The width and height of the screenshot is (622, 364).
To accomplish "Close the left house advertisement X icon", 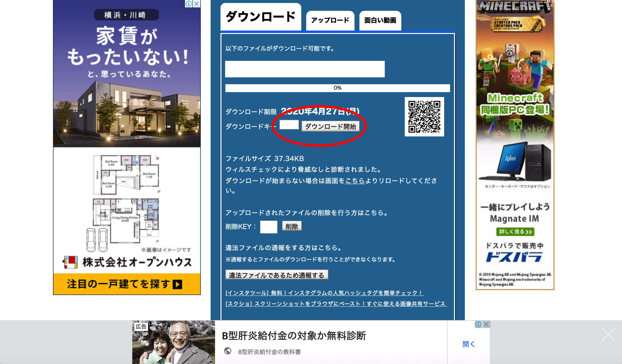I will click(x=197, y=4).
